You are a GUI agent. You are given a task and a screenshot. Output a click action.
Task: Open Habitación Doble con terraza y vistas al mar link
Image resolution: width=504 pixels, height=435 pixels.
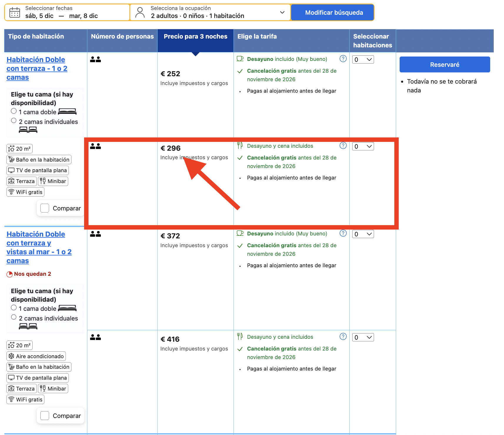(x=39, y=248)
